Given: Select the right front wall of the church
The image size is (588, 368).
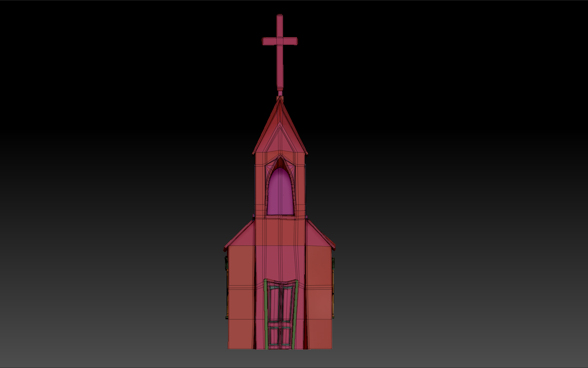Looking at the screenshot, I should pyautogui.click(x=320, y=298).
